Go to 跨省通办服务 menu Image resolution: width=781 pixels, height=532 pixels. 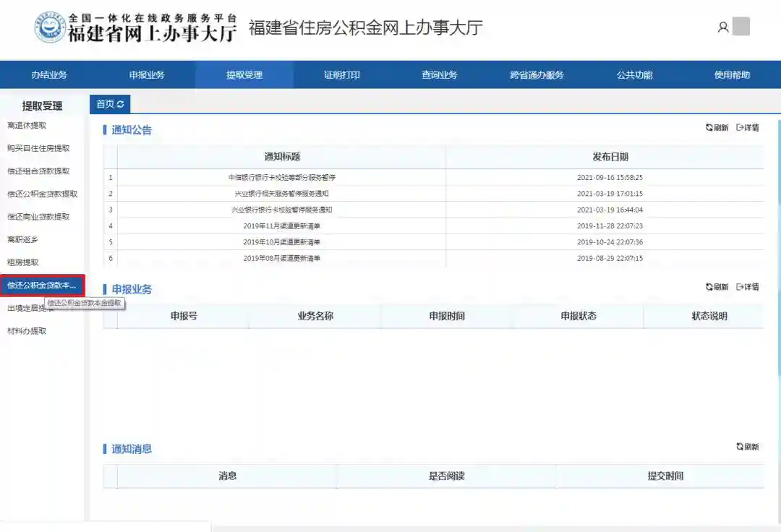point(537,75)
